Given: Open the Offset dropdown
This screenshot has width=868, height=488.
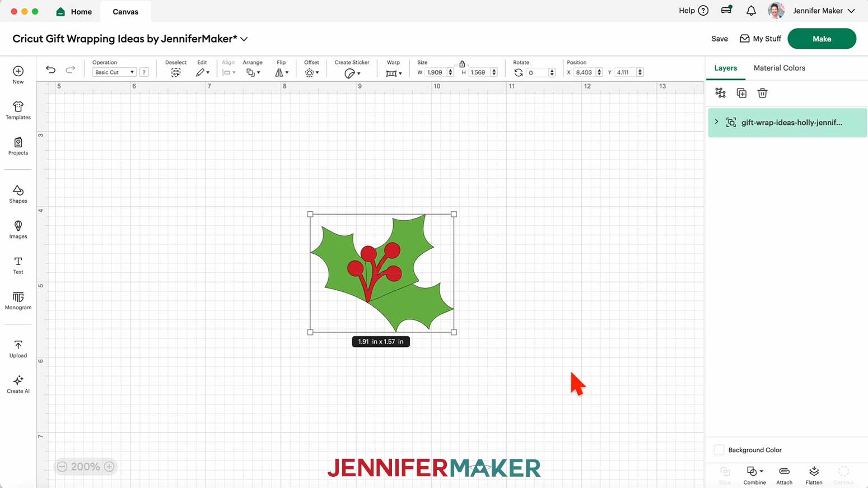Looking at the screenshot, I should 312,73.
